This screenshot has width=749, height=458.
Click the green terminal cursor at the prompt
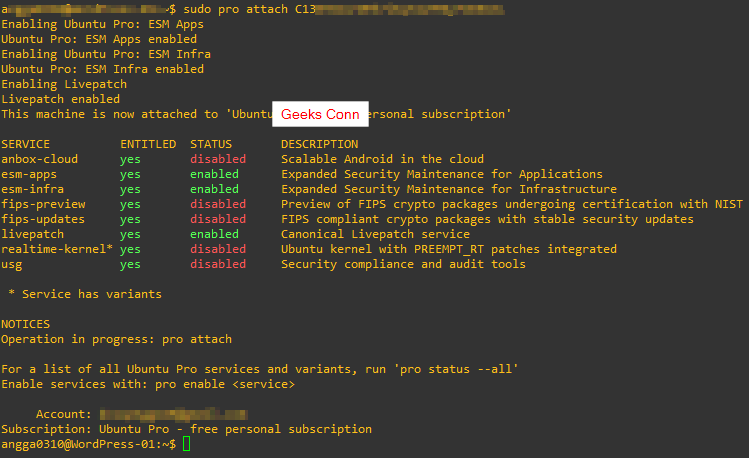click(x=187, y=445)
